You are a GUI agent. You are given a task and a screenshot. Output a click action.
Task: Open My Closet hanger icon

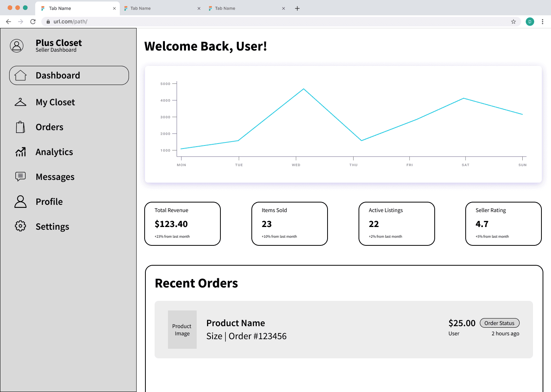[20, 102]
